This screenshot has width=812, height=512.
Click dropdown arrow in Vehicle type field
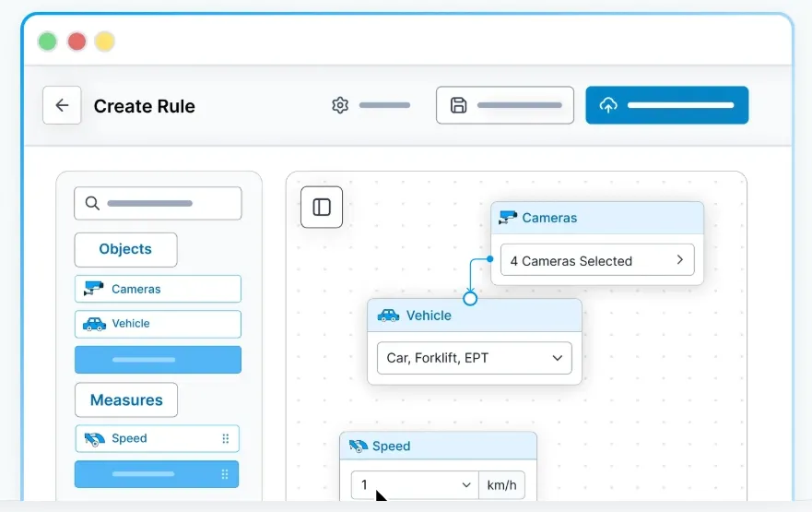pyautogui.click(x=558, y=358)
